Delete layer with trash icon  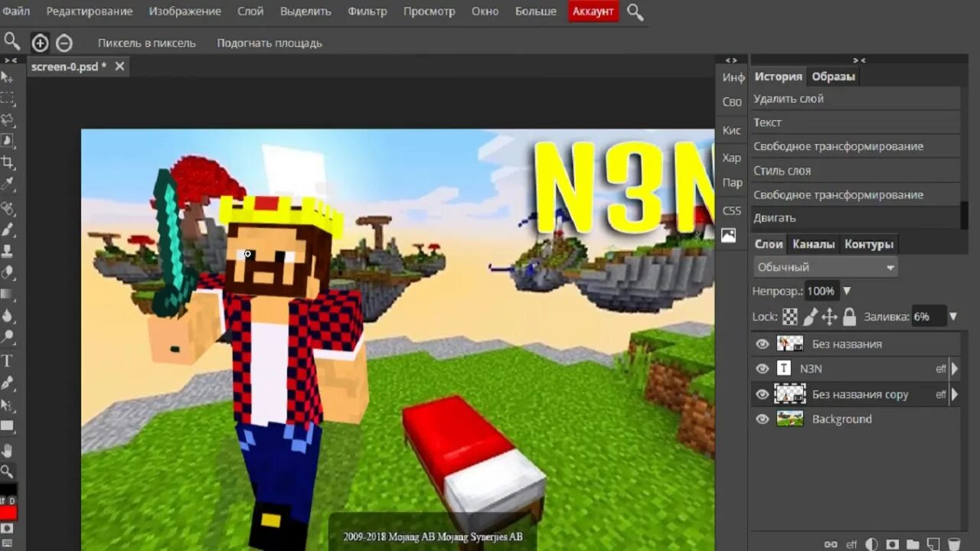(954, 544)
